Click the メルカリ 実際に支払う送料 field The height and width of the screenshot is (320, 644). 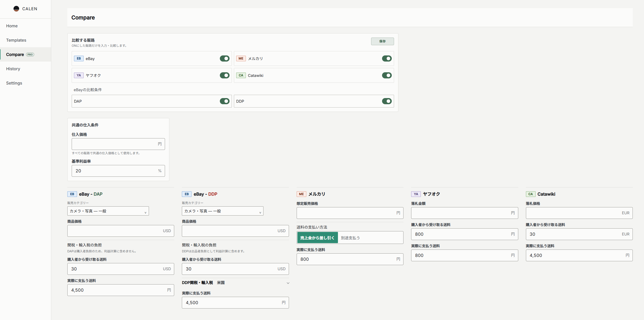350,259
